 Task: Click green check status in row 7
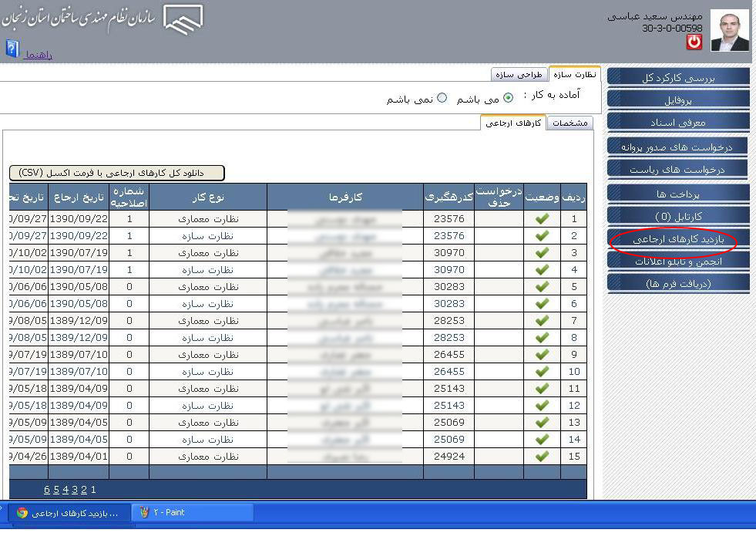542,321
